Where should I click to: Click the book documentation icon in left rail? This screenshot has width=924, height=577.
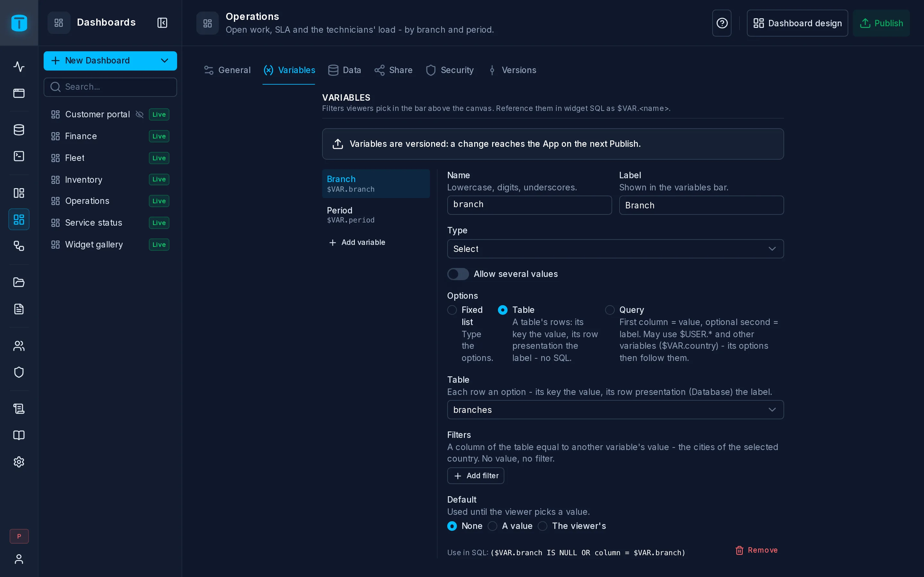coord(19,435)
